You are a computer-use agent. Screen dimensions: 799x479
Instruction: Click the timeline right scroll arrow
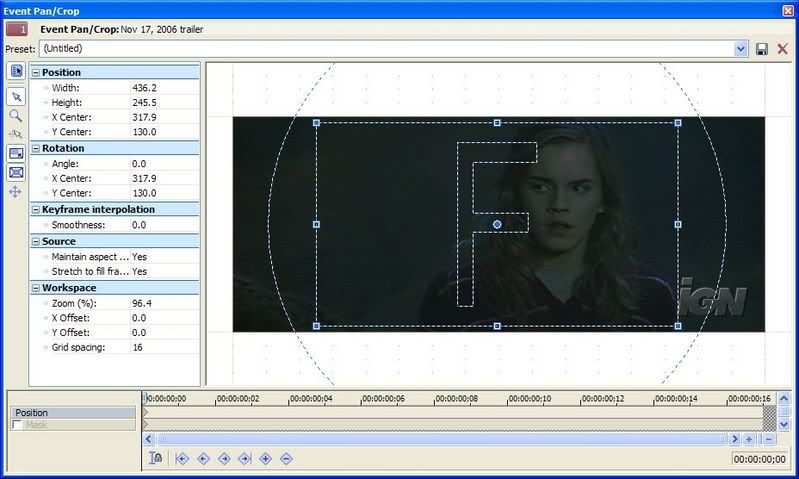point(734,439)
